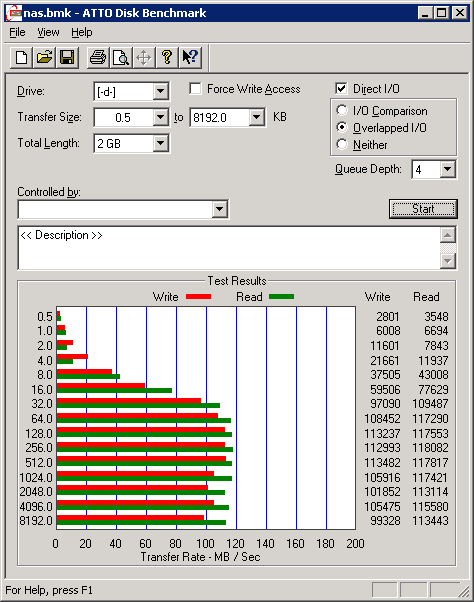The width and height of the screenshot is (474, 602).
Task: Click the Start button
Action: point(423,209)
